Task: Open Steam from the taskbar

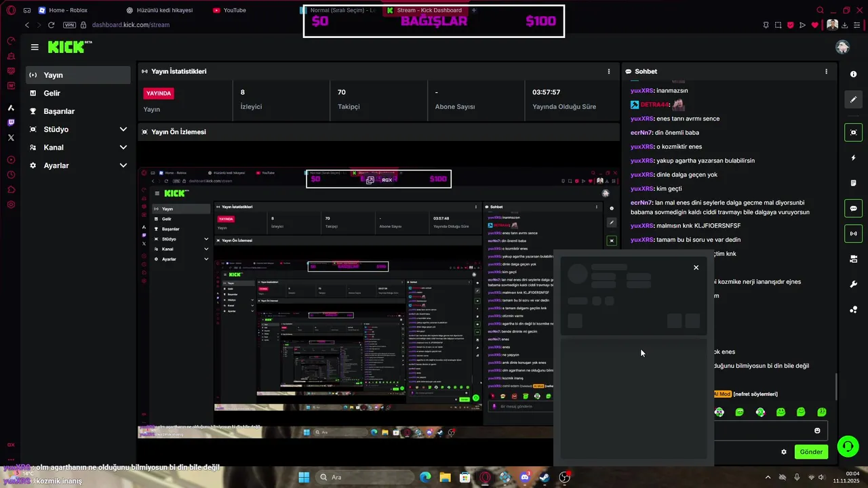Action: point(545,477)
